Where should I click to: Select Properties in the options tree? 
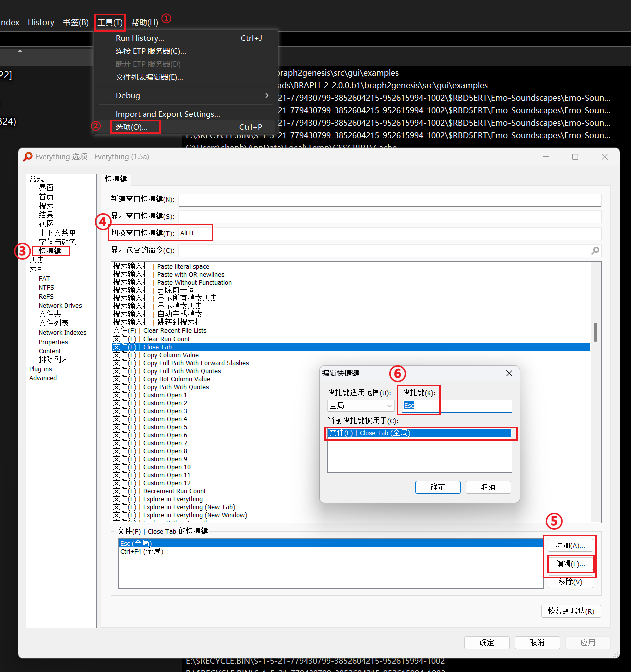pyautogui.click(x=53, y=342)
